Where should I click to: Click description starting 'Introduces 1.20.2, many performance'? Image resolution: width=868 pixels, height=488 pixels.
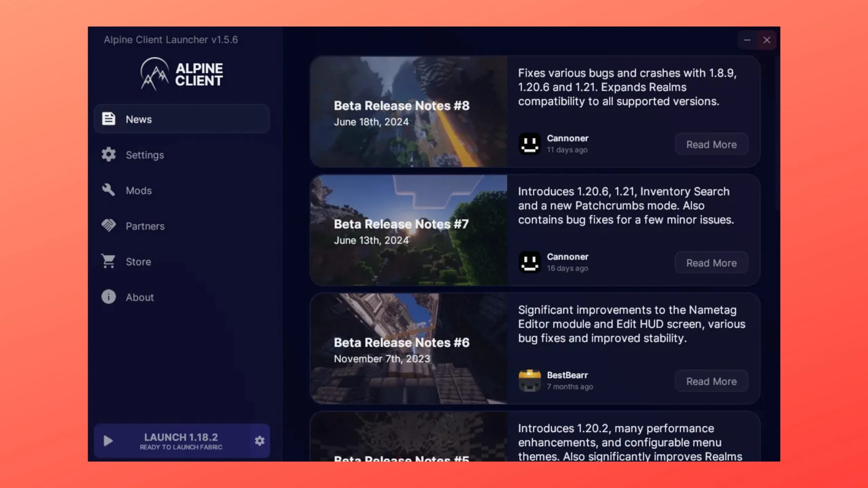[x=630, y=442]
